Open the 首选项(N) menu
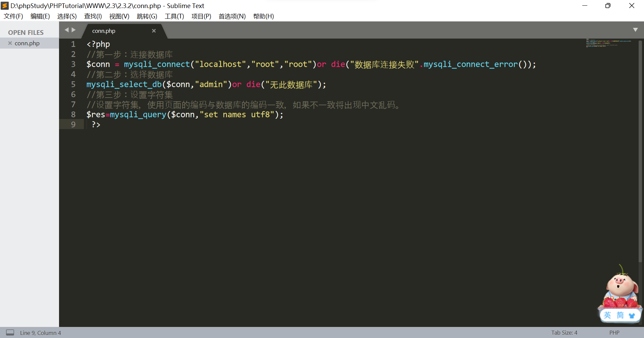The width and height of the screenshot is (644, 338). click(x=232, y=16)
